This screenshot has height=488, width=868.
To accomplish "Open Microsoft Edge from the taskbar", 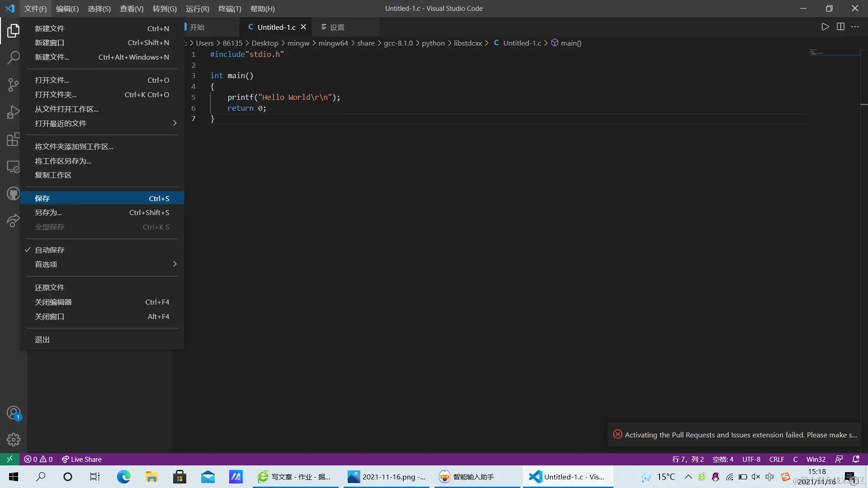I will 123,477.
